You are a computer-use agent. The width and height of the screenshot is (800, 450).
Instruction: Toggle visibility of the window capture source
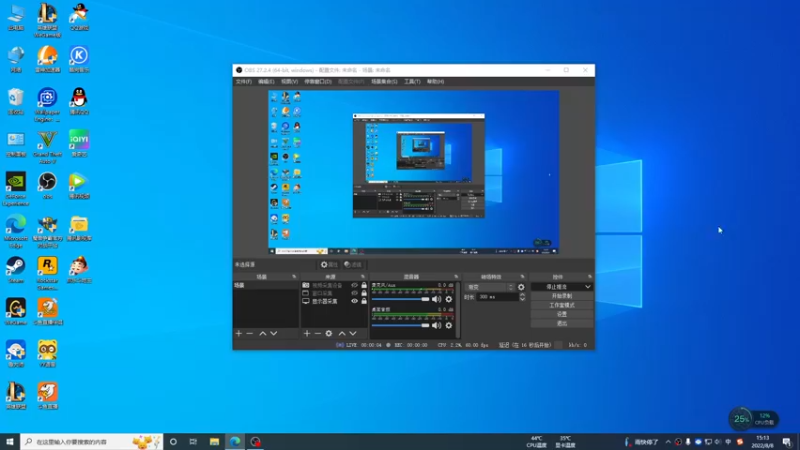tap(355, 293)
